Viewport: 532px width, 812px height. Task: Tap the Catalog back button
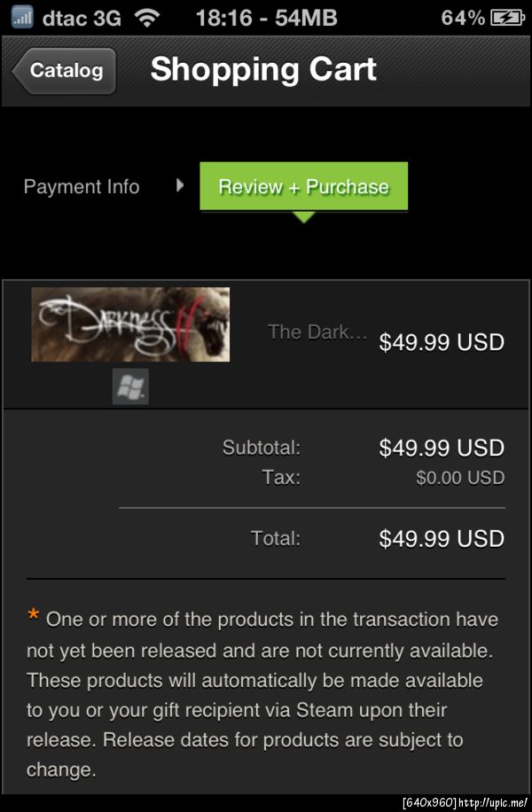point(66,71)
